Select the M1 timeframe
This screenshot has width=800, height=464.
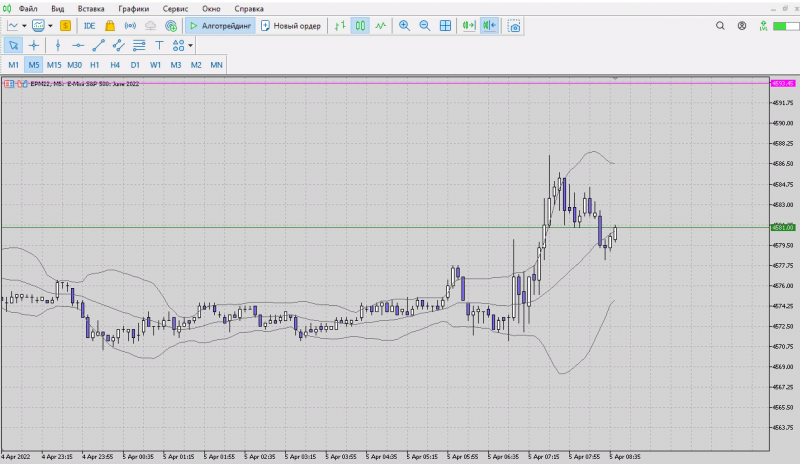[x=13, y=65]
